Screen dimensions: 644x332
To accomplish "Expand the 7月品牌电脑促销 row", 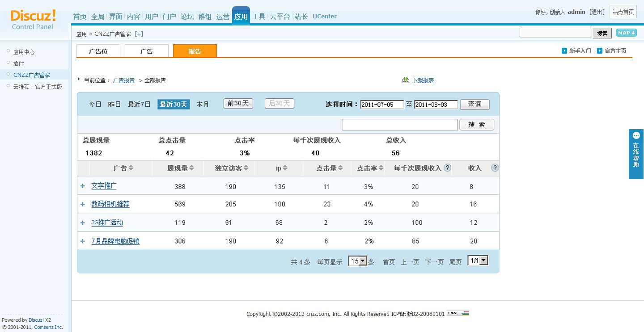I will click(83, 241).
